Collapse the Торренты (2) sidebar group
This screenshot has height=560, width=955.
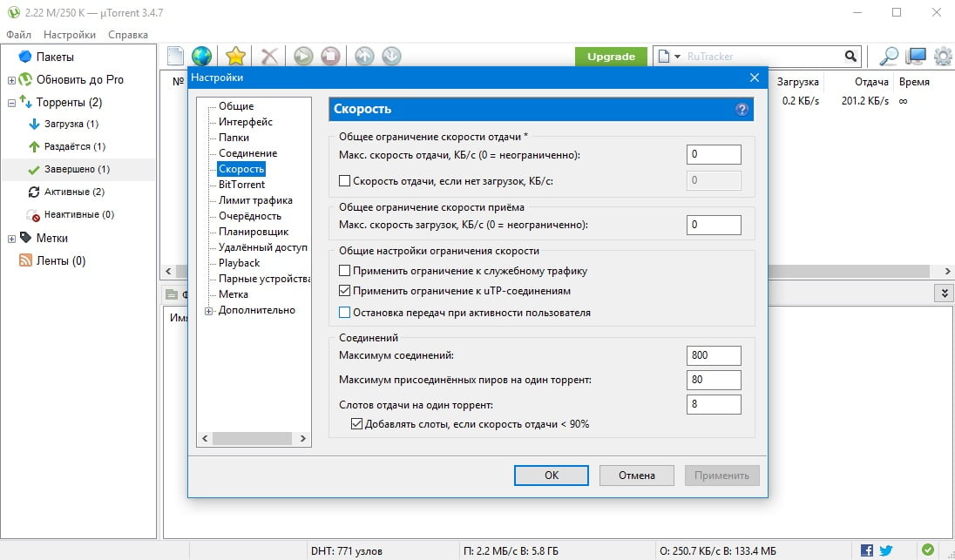point(11,102)
